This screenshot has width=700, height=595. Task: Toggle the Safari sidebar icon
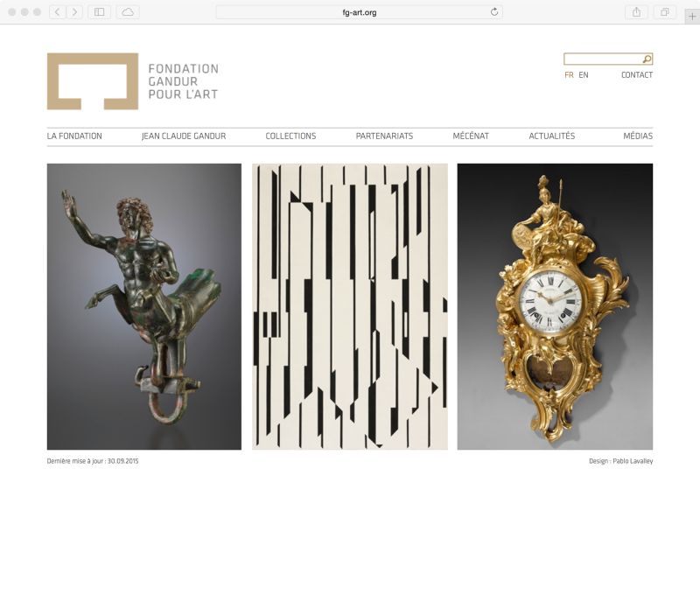(x=100, y=12)
